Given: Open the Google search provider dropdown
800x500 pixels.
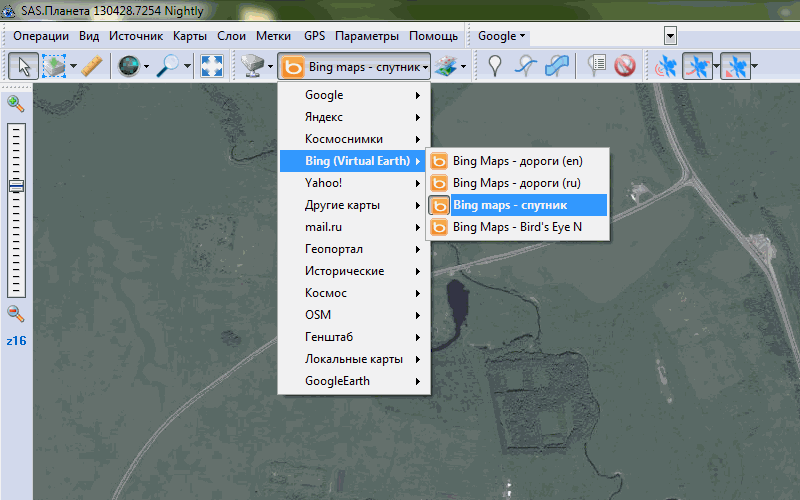Looking at the screenshot, I should click(501, 36).
